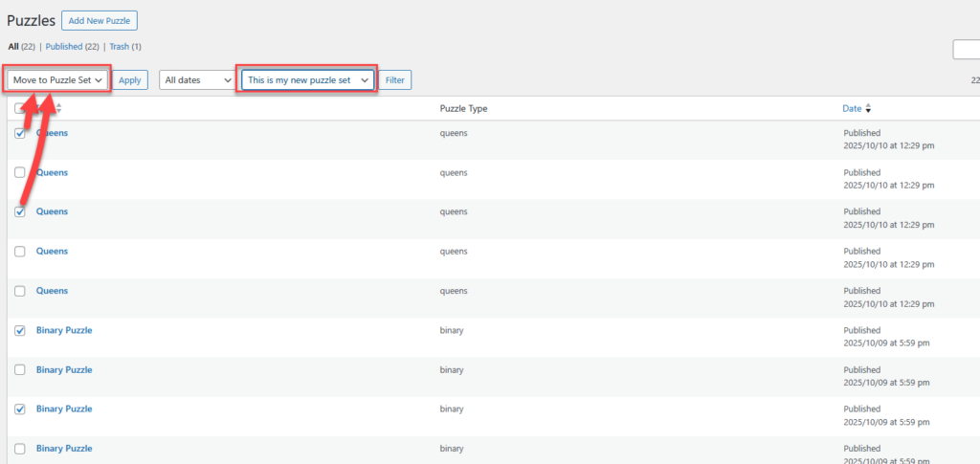Uncheck the first Binary Puzzle row checkbox
980x464 pixels.
pos(20,330)
